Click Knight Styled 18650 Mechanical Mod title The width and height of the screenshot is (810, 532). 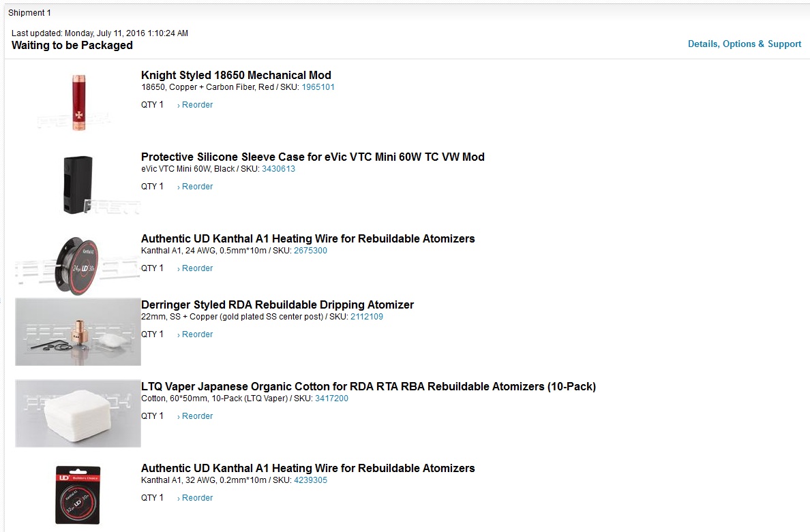point(236,76)
